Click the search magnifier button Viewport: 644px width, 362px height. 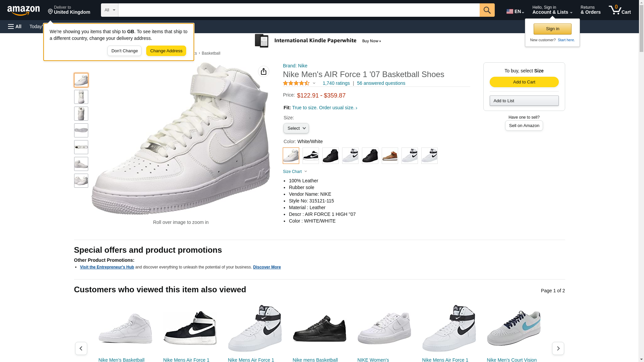point(487,10)
